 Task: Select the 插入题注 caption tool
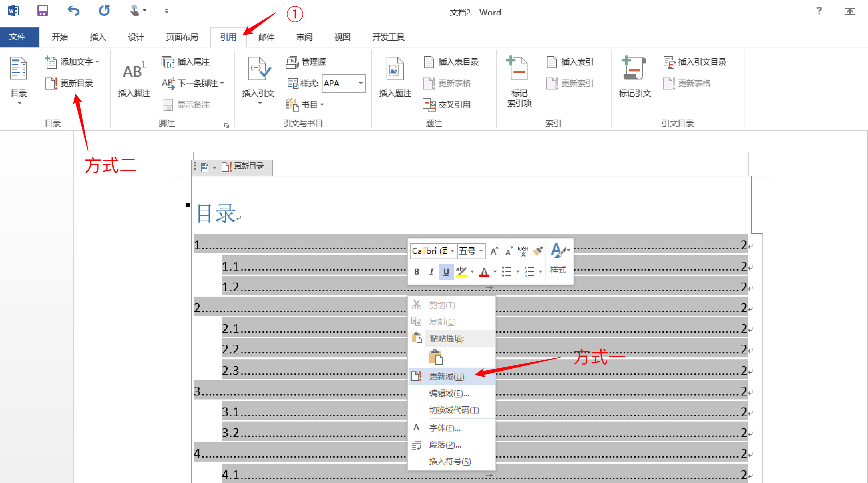pyautogui.click(x=395, y=77)
